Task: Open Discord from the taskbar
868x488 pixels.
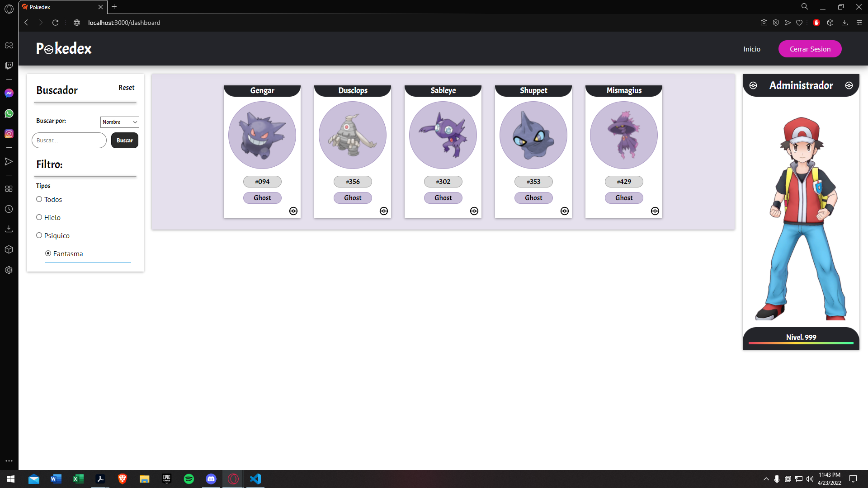Action: coord(211,479)
